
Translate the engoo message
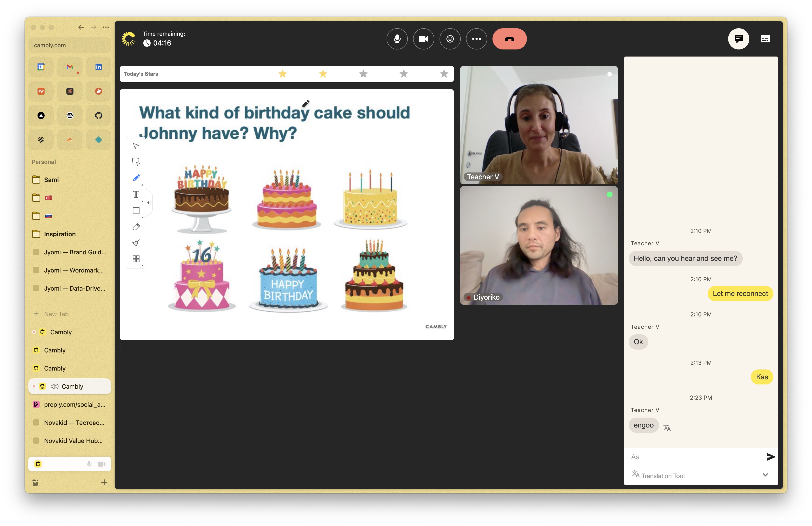[x=667, y=427]
